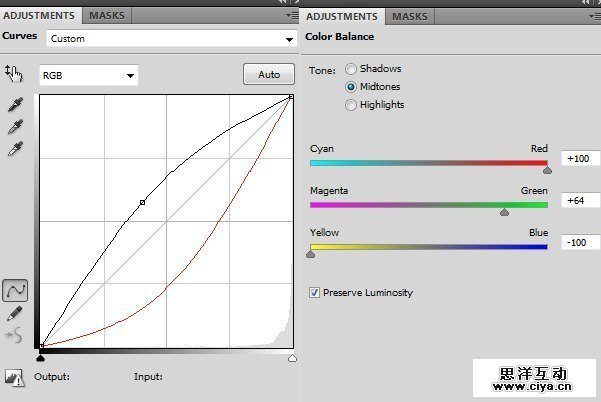Open the Curves preset dropdown showing Custom
The image size is (601, 402).
170,39
